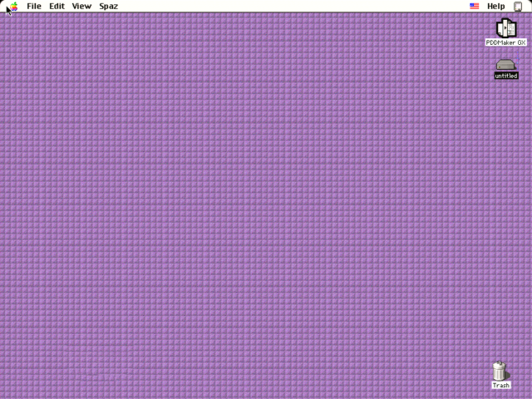Select the Trash icon
Viewport: 532px width, 399px height.
click(500, 372)
